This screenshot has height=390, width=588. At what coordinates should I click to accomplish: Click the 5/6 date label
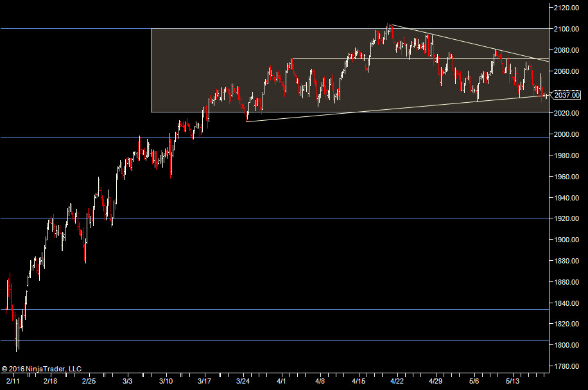click(x=474, y=382)
